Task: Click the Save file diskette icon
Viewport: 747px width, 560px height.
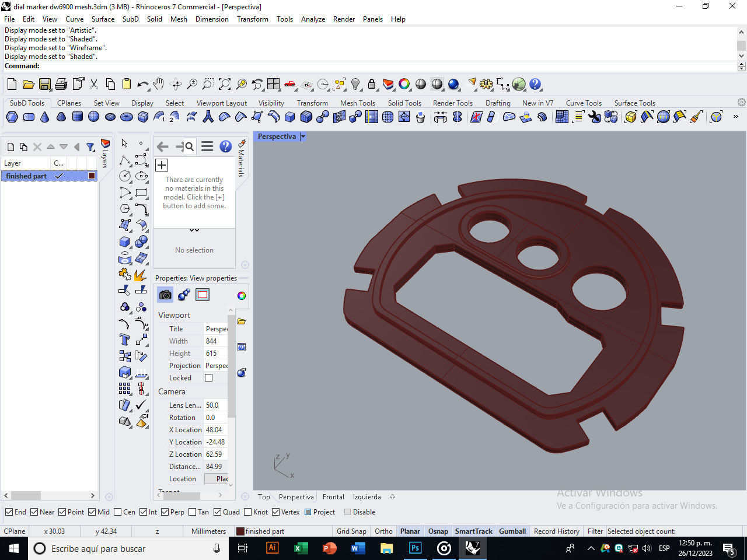Action: click(x=44, y=85)
